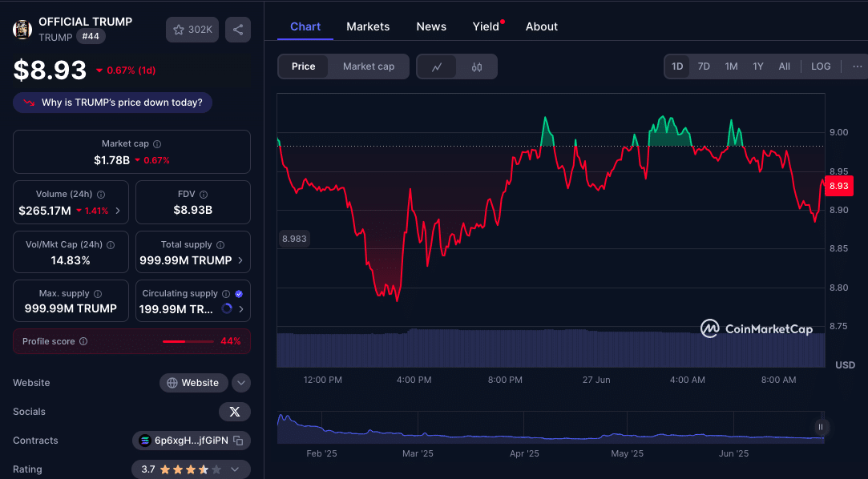Expand the Circulating supply chevron
Viewport: 868px width, 479px height.
[240, 309]
